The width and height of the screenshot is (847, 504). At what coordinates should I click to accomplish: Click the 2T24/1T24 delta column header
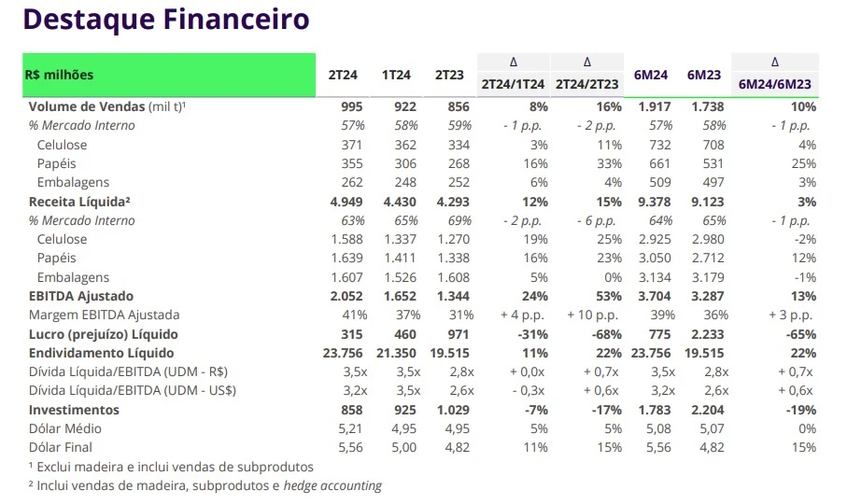click(514, 84)
